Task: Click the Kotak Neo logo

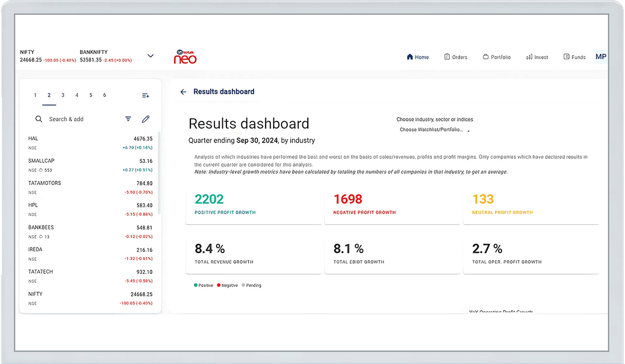Action: [x=185, y=57]
